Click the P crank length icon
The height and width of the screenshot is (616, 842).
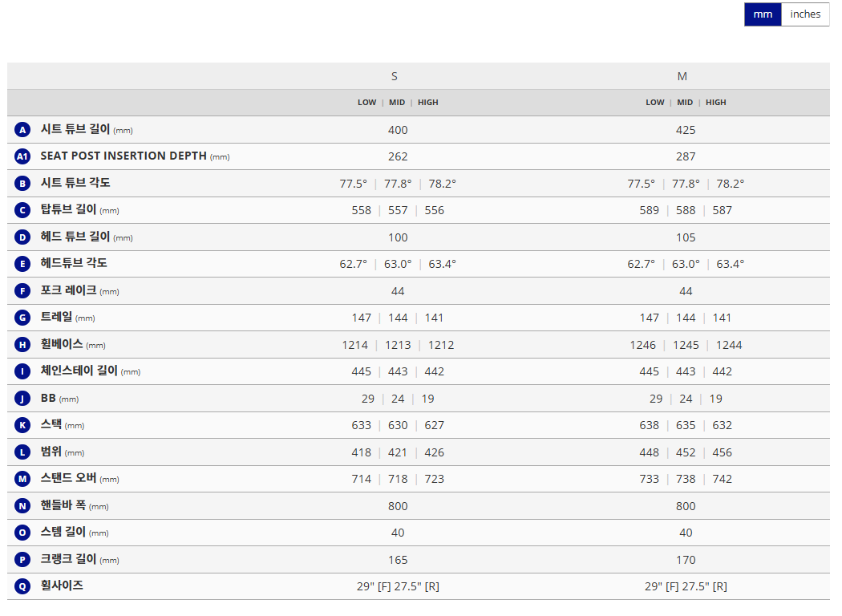[22, 560]
